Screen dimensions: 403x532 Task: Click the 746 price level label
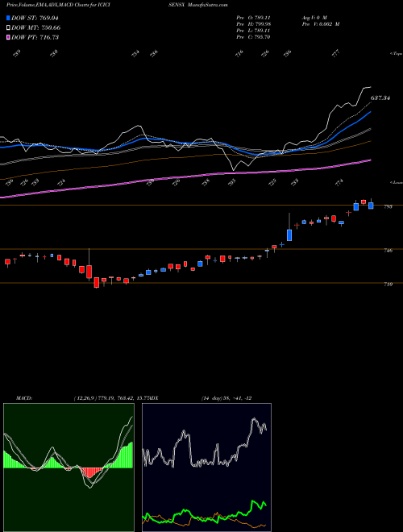[x=388, y=251]
